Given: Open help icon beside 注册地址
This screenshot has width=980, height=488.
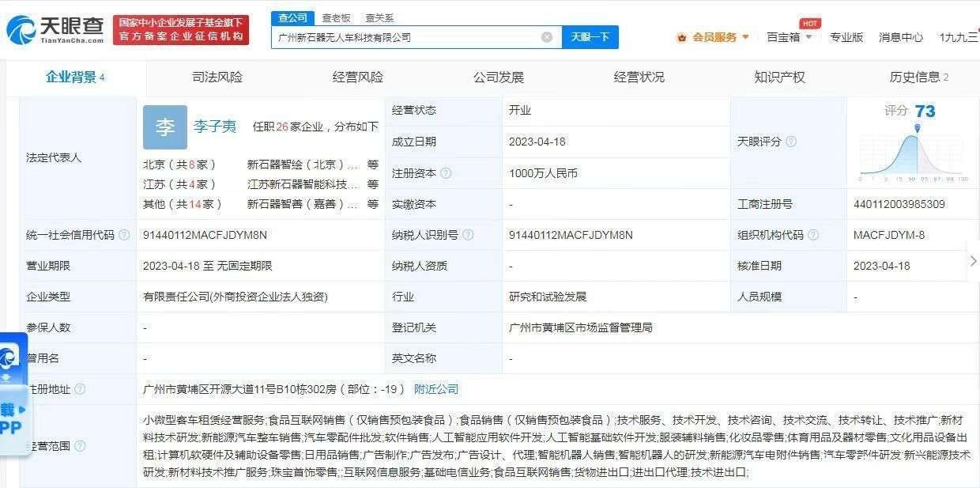Looking at the screenshot, I should point(80,389).
